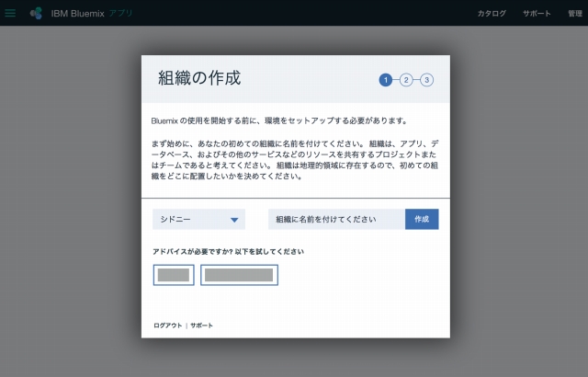
Task: Click the サポート link in dialog footer
Action: click(201, 326)
